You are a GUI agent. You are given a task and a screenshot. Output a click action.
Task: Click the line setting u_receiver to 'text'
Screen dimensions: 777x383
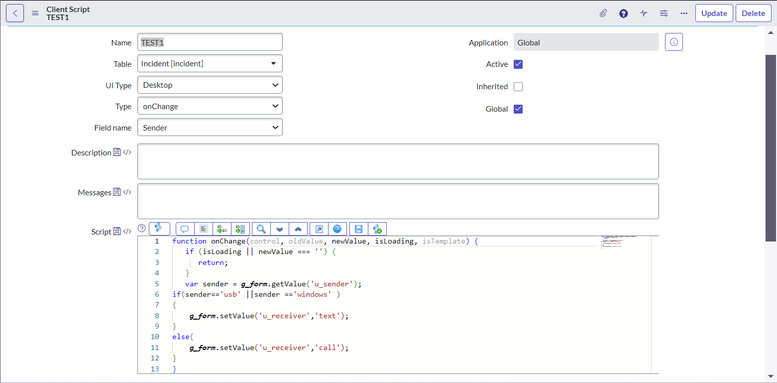tap(269, 316)
